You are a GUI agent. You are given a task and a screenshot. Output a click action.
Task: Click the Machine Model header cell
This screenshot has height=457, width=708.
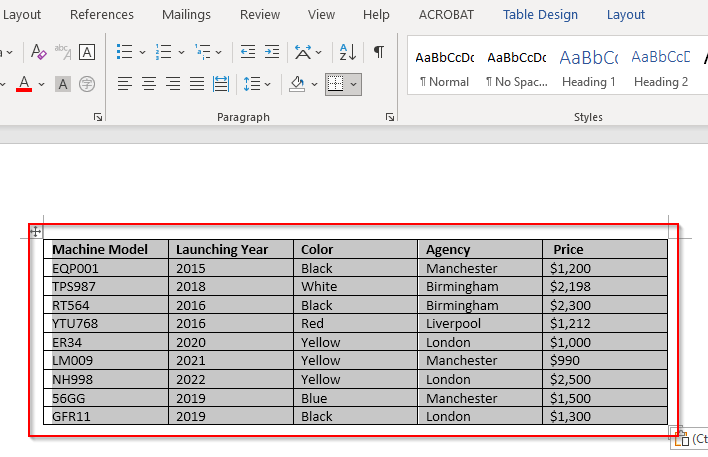pos(106,249)
